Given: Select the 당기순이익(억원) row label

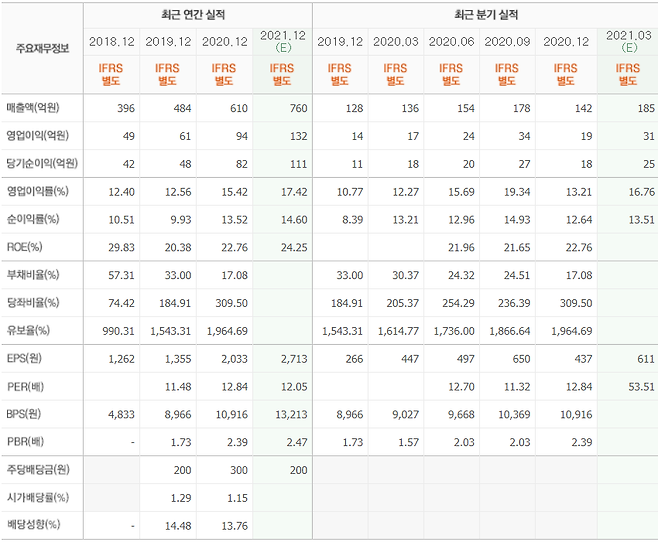Looking at the screenshot, I should 42,162.
